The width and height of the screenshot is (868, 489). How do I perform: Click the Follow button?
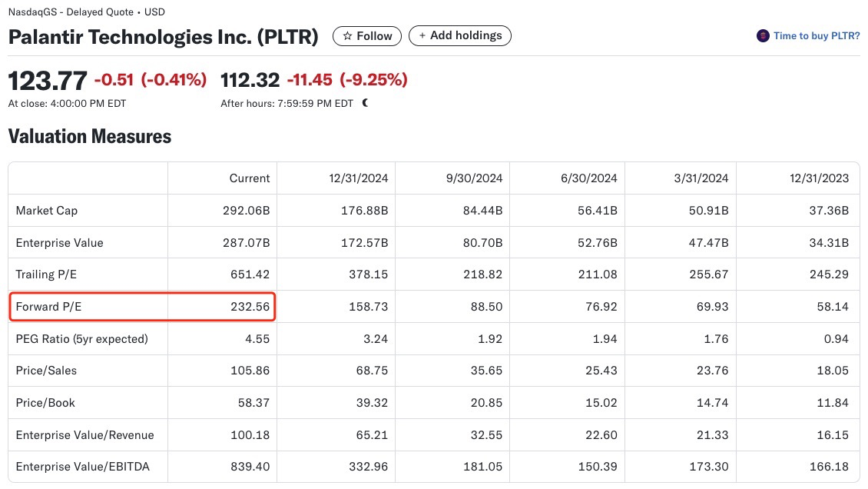pos(366,36)
